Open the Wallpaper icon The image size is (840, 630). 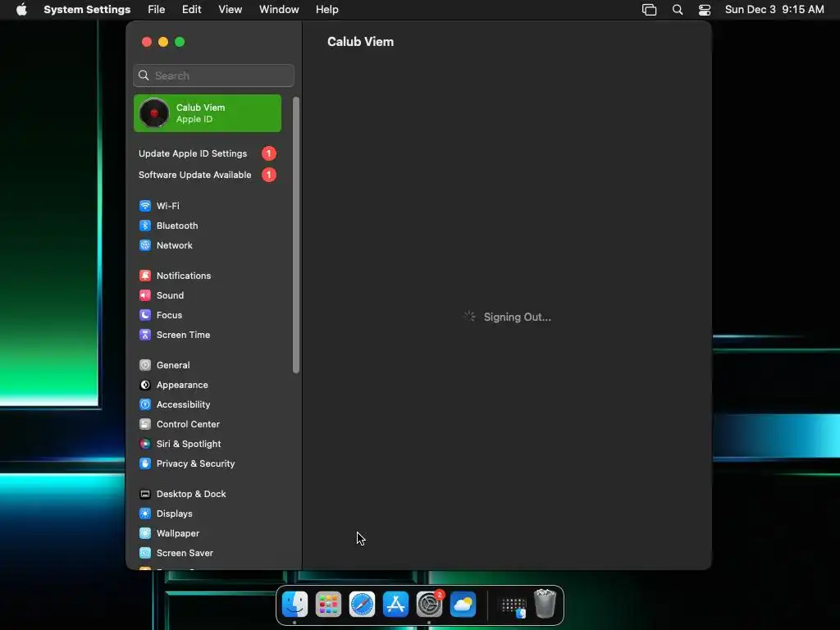tap(144, 533)
